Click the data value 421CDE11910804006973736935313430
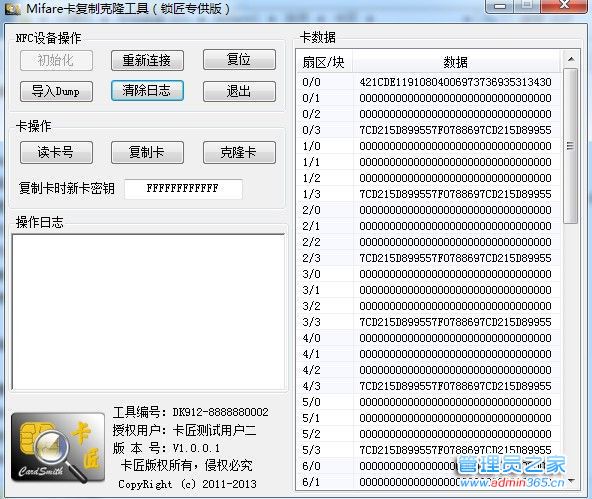This screenshot has height=499, width=592. tap(455, 82)
